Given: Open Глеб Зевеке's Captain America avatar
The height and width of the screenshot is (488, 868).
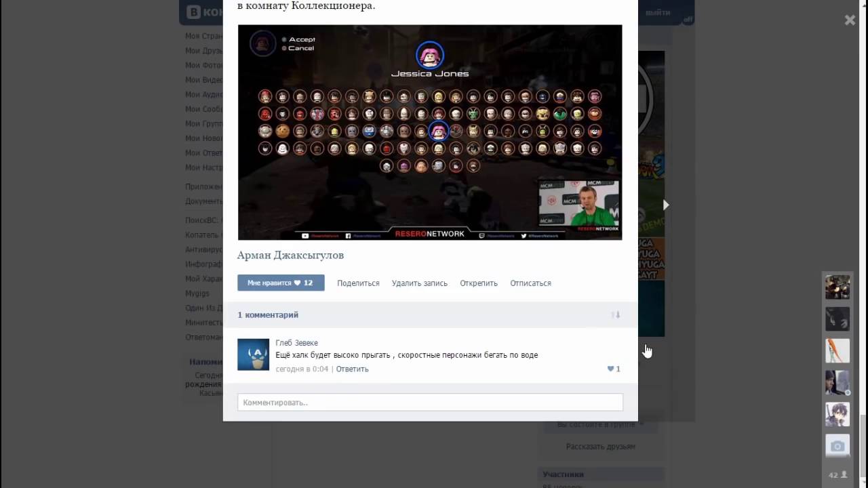Looking at the screenshot, I should point(253,354).
